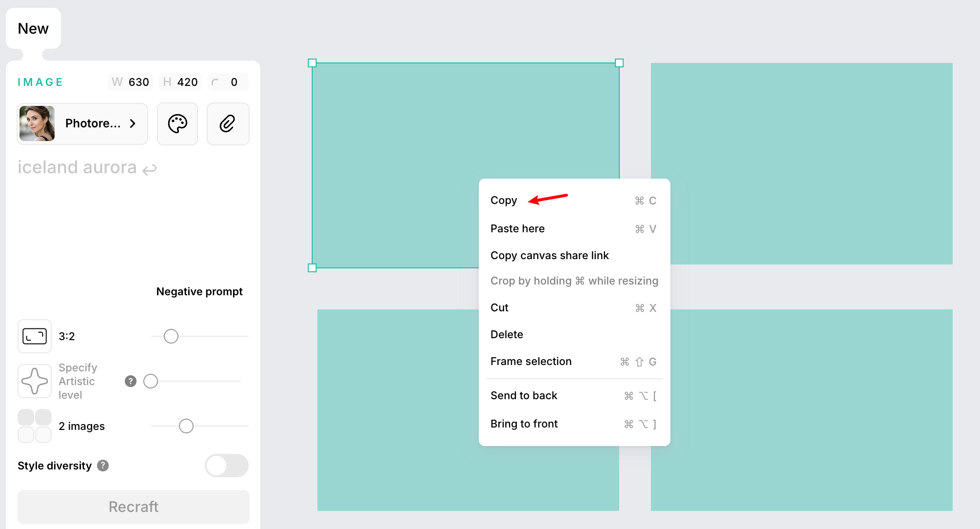Open the color palette icon
Image resolution: width=980 pixels, height=529 pixels.
point(177,124)
